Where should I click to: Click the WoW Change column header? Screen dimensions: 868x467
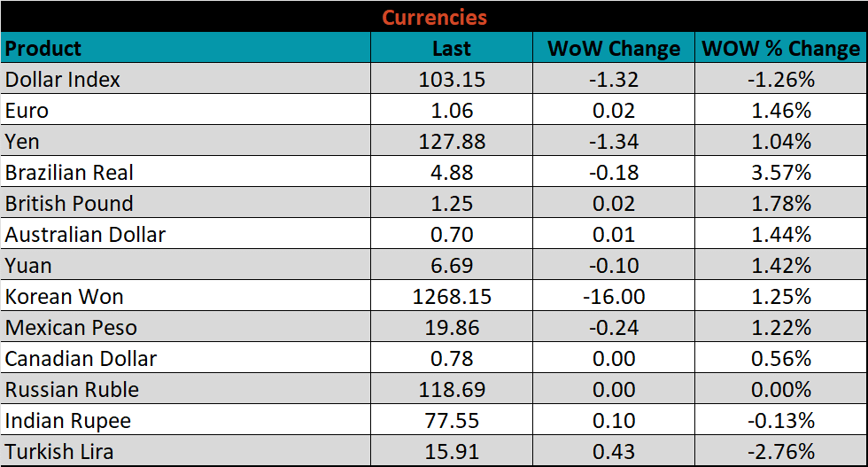point(613,48)
